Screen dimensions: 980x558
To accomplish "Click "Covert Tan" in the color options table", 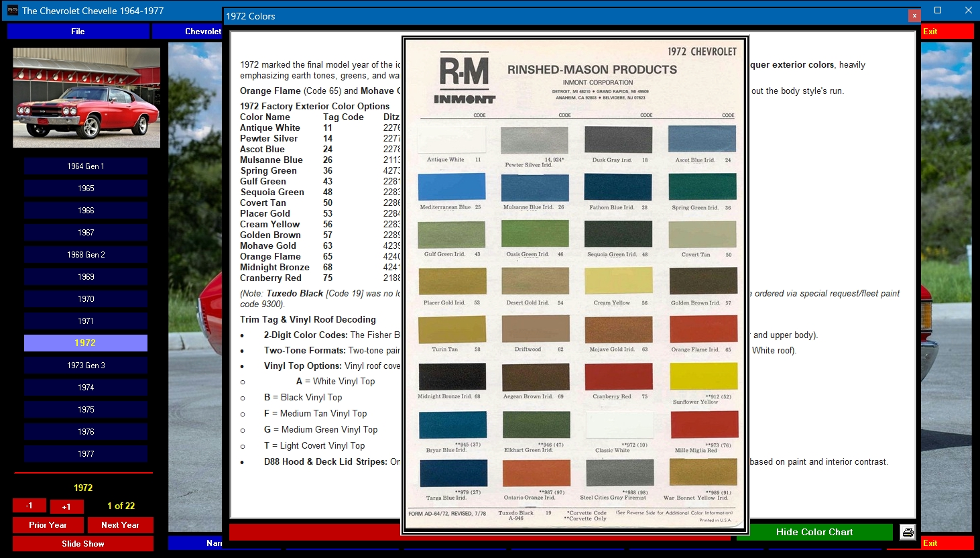I will point(263,203).
